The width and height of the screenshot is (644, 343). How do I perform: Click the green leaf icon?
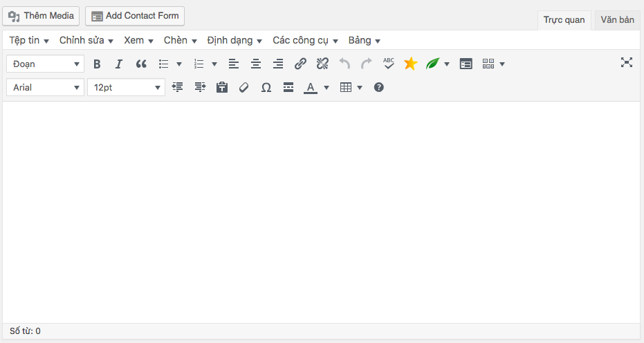(433, 64)
